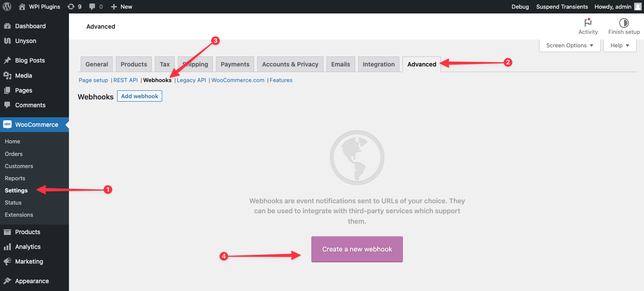Screen dimensions: 644x291
Task: Click the + New icon in admin bar
Action: pyautogui.click(x=114, y=7)
